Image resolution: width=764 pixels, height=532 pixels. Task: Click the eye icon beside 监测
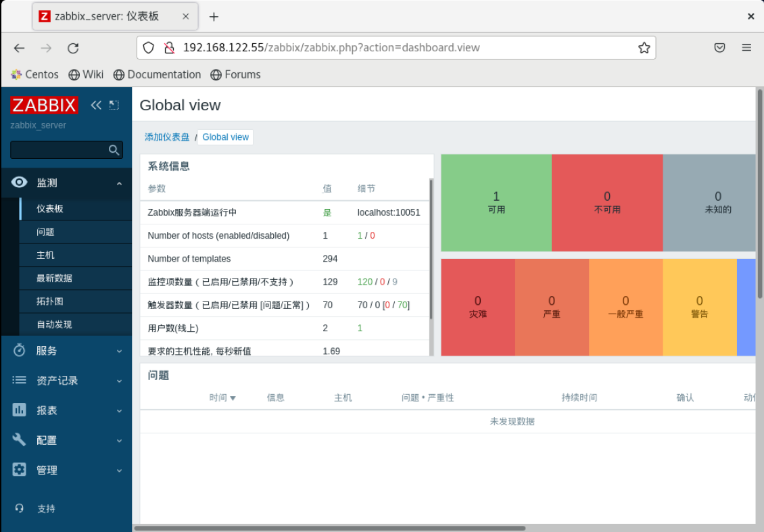click(19, 183)
